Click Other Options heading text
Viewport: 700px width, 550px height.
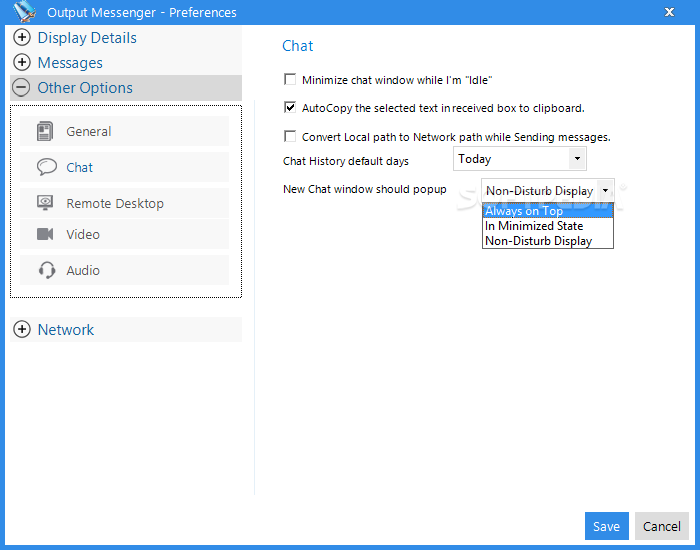click(x=85, y=88)
